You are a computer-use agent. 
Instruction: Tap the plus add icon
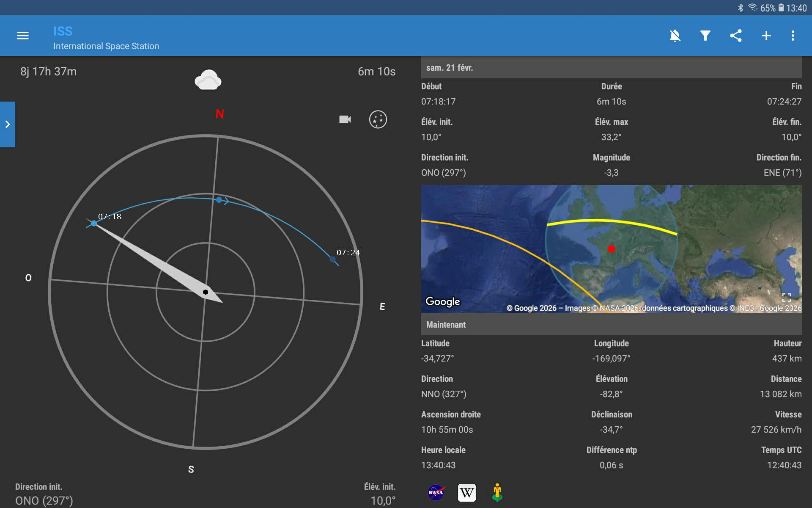766,36
